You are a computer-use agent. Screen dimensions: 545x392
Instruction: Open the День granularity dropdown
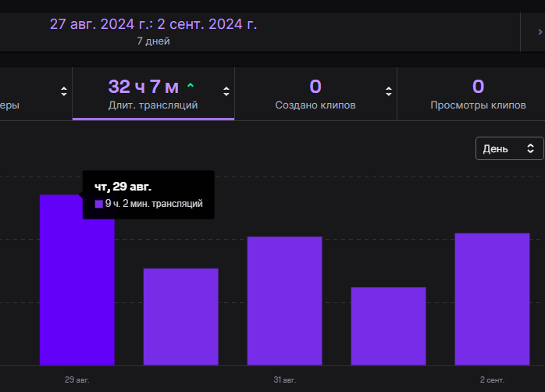509,148
